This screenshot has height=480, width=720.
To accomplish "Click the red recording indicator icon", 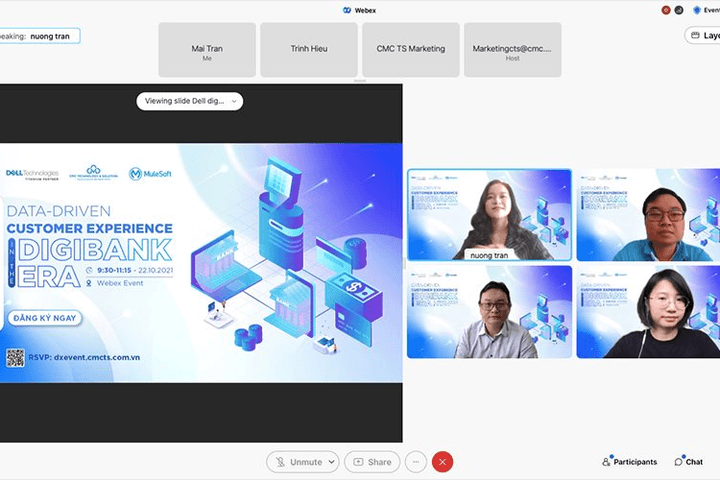I will [x=666, y=10].
